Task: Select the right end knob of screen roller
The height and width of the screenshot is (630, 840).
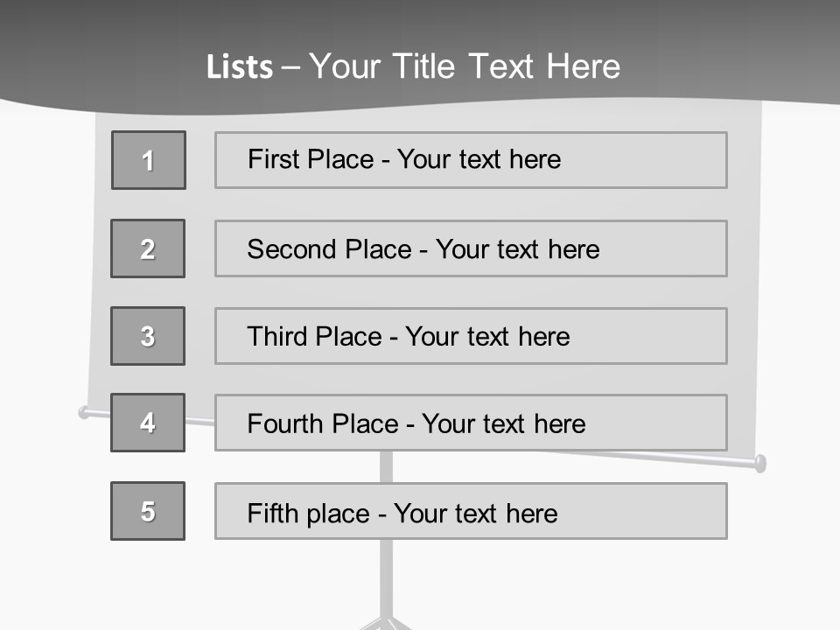Action: point(760,463)
